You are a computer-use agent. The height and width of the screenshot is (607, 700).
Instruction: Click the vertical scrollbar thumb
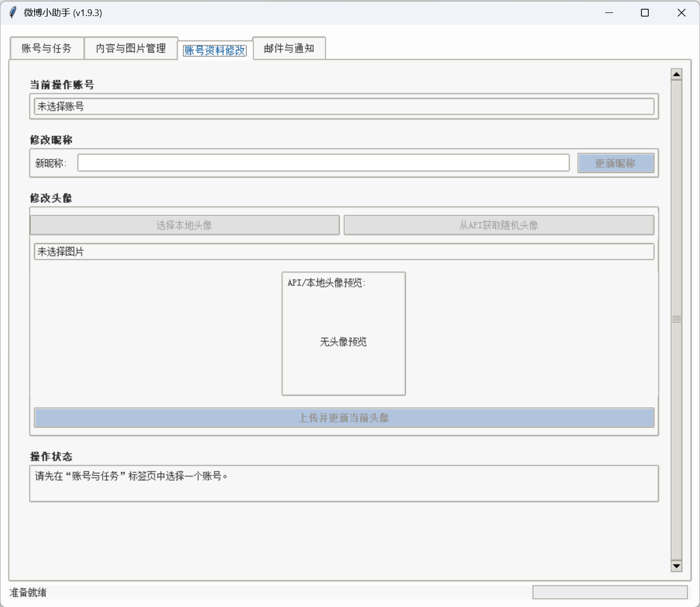tap(676, 320)
